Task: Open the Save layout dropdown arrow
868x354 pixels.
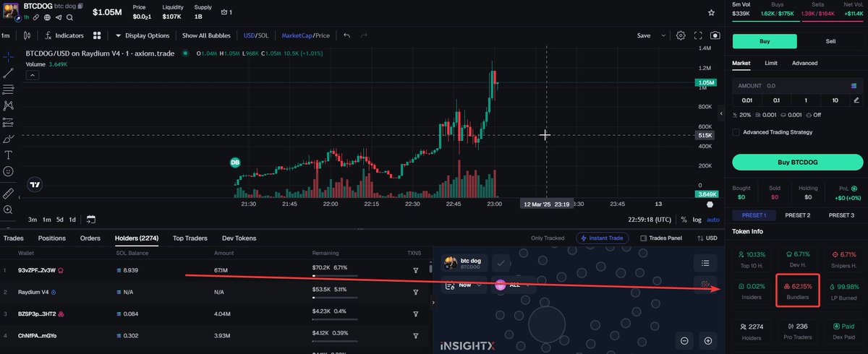Action: 662,35
